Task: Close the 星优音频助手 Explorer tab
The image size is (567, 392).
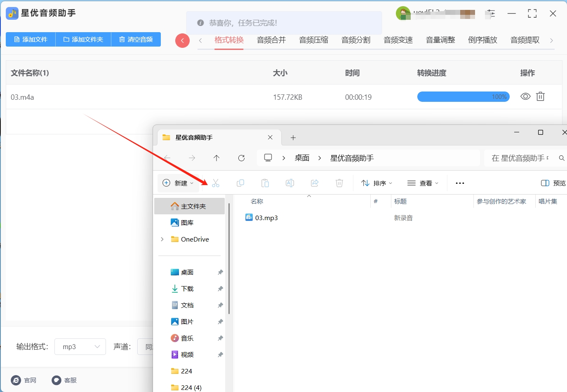Action: pyautogui.click(x=270, y=137)
